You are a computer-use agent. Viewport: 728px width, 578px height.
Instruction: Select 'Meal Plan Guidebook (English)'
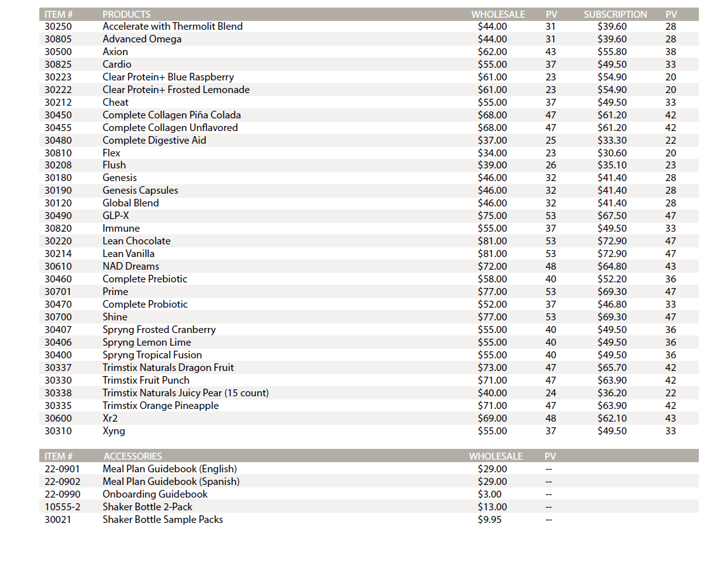pyautogui.click(x=169, y=469)
